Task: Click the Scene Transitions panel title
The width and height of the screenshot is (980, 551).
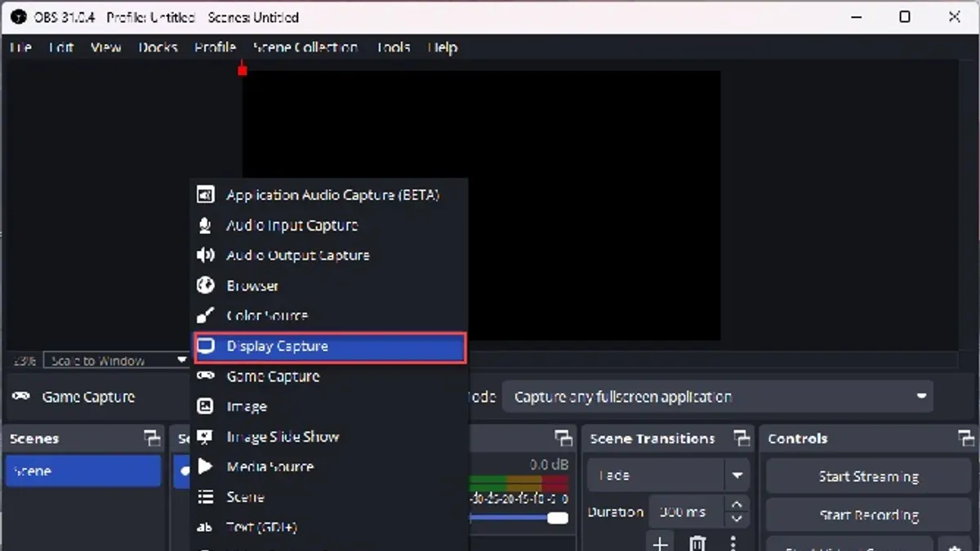Action: (x=652, y=438)
